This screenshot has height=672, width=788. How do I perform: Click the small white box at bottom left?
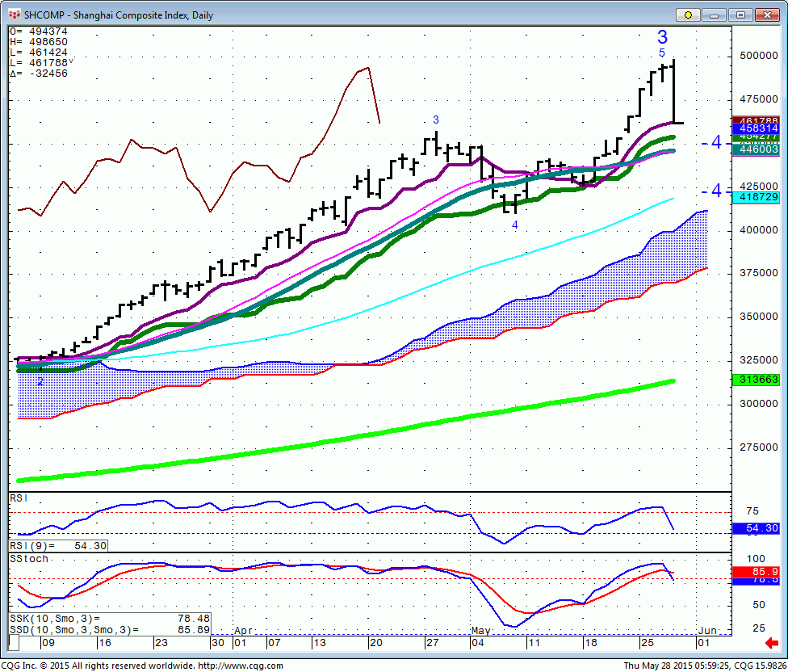click(x=14, y=642)
